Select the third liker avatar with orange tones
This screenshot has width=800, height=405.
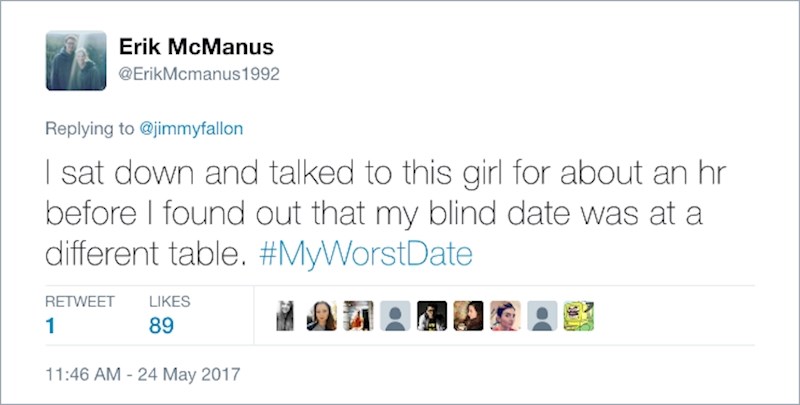click(x=358, y=316)
